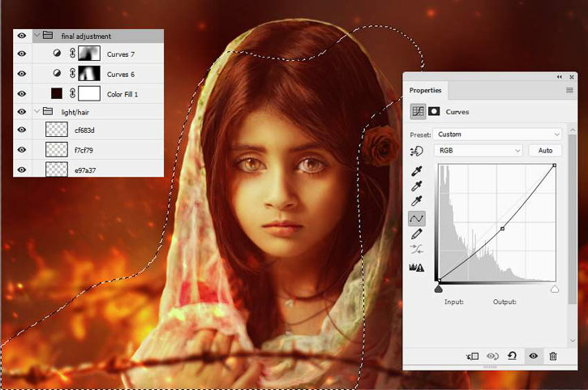Viewport: 588px width, 390px height.
Task: Click the Properties scrollbar down arrow
Action: point(573,341)
